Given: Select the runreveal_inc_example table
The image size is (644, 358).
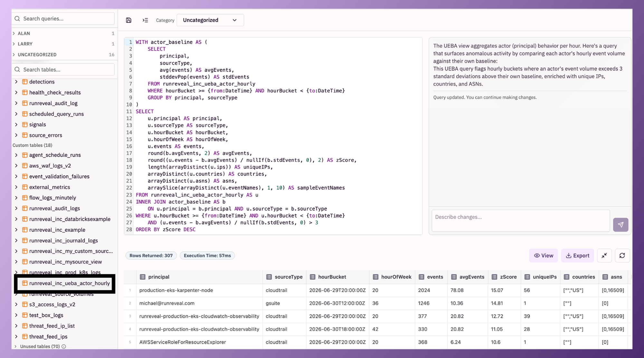Looking at the screenshot, I should [57, 230].
